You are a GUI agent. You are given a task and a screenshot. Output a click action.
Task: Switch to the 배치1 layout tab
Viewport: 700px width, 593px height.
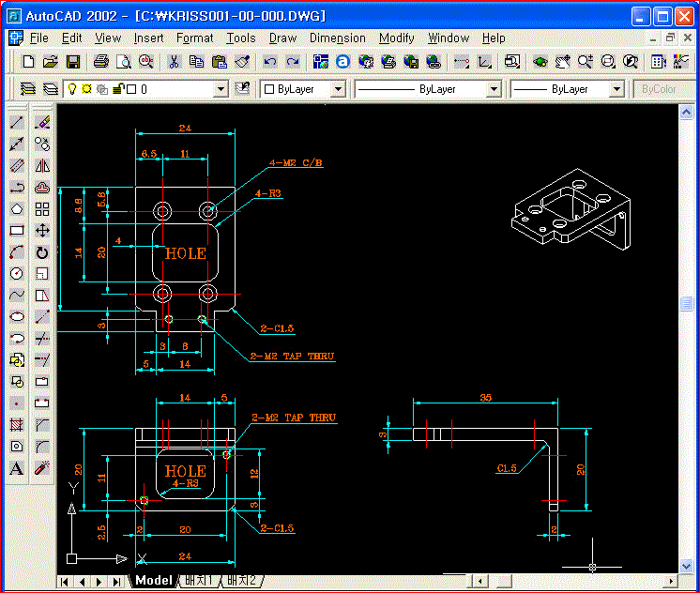tap(198, 581)
